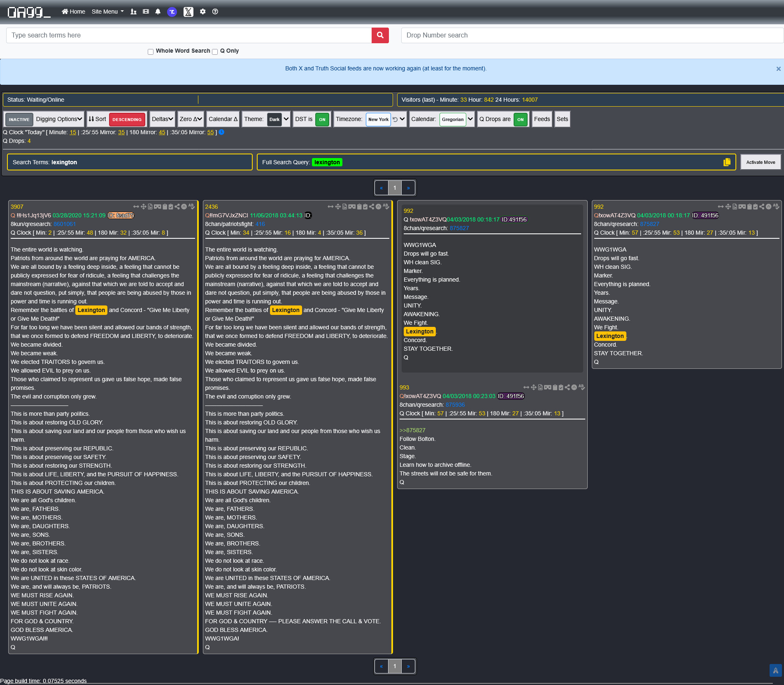Screen dimensions: 784x685
Task: Click the VR goggles icon on drop 3907
Action: click(x=157, y=207)
